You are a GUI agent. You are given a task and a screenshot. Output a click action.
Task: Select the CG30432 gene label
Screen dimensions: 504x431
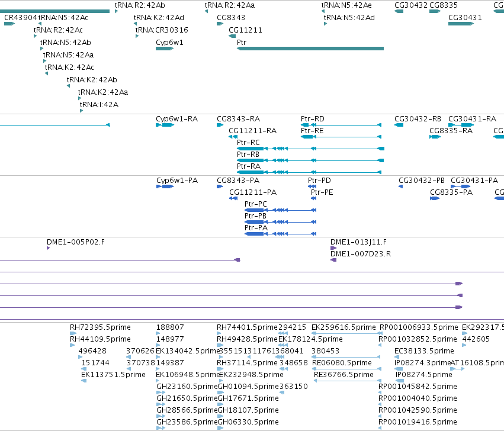click(411, 5)
